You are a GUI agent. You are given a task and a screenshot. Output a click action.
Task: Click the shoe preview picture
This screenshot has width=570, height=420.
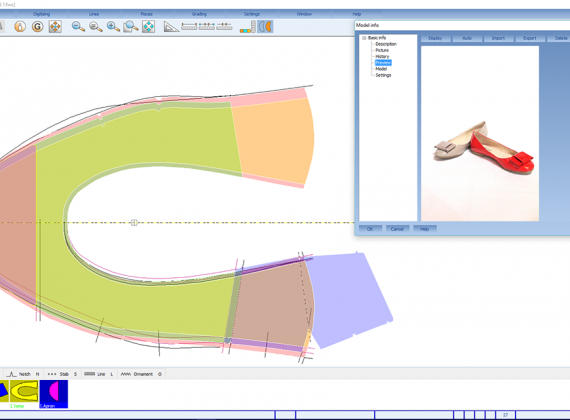pos(480,133)
